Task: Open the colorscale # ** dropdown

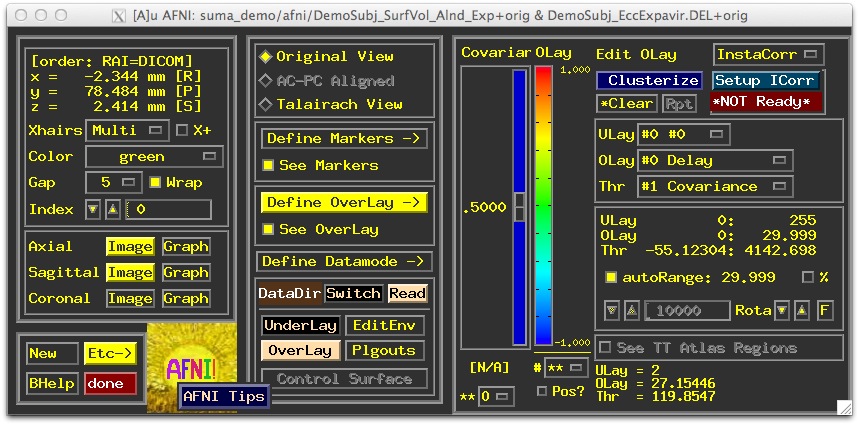Action: 566,369
